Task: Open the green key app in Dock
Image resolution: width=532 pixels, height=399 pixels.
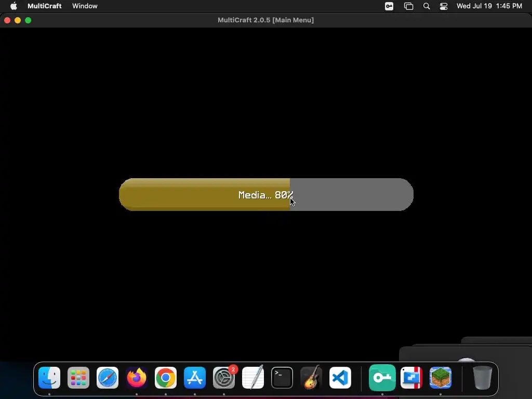Action: click(382, 378)
